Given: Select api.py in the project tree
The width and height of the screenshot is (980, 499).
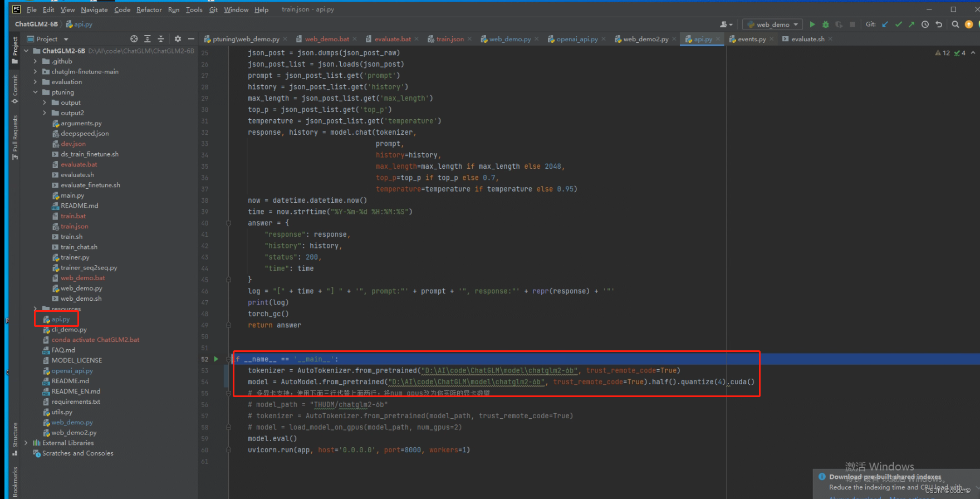Looking at the screenshot, I should coord(61,319).
